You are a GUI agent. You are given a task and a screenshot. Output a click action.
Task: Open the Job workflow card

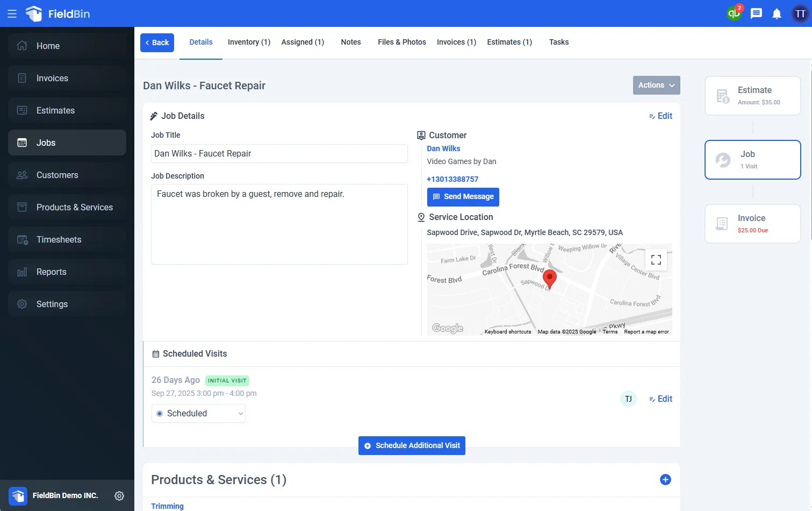pyautogui.click(x=752, y=160)
